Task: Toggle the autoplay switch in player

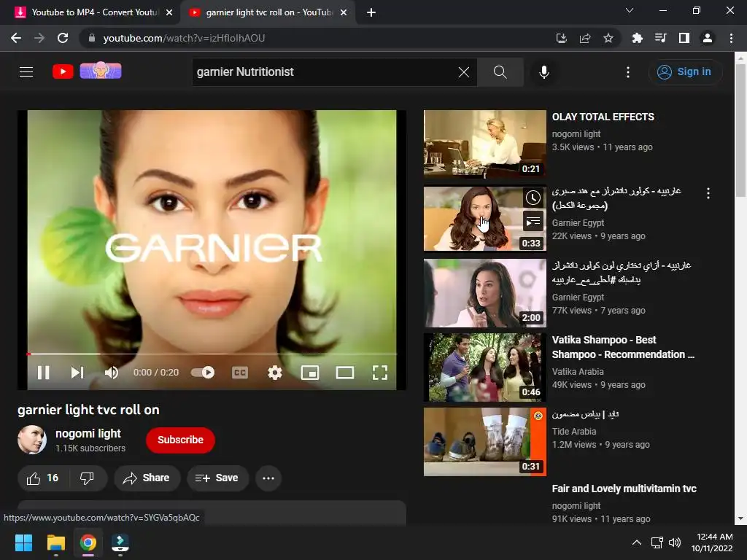Action: (x=203, y=373)
